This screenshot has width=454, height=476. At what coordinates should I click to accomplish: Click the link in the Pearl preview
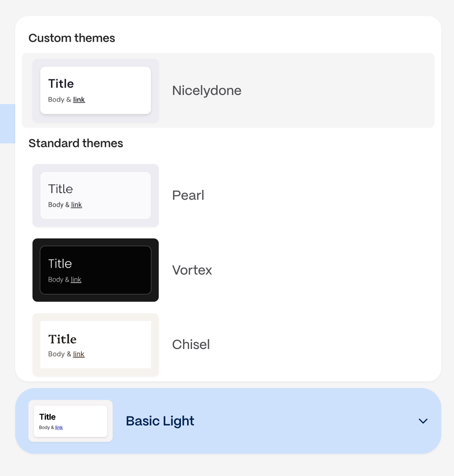coord(76,205)
